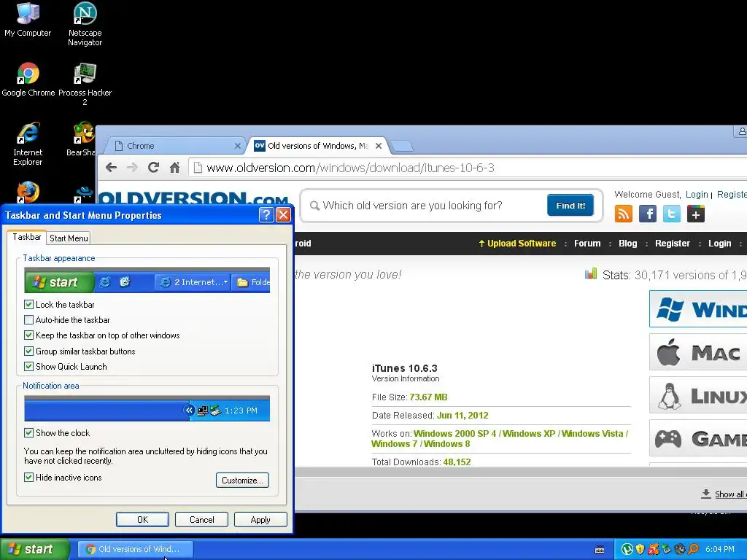
Task: Click the Cancel button
Action: [201, 519]
